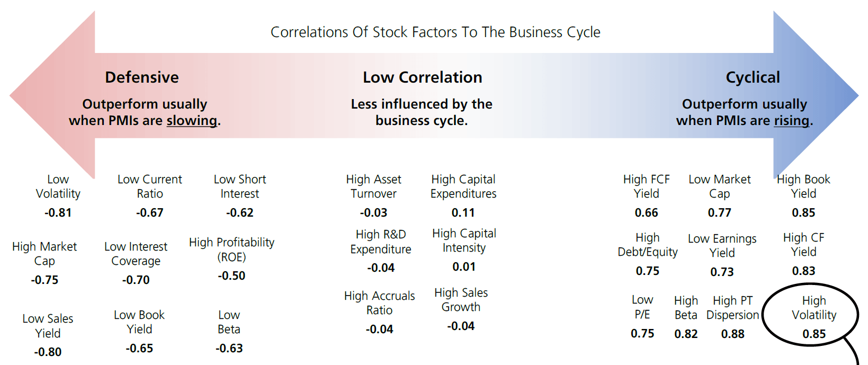This screenshot has width=868, height=365.
Task: Select the High FCF Yield label
Action: pos(647,186)
